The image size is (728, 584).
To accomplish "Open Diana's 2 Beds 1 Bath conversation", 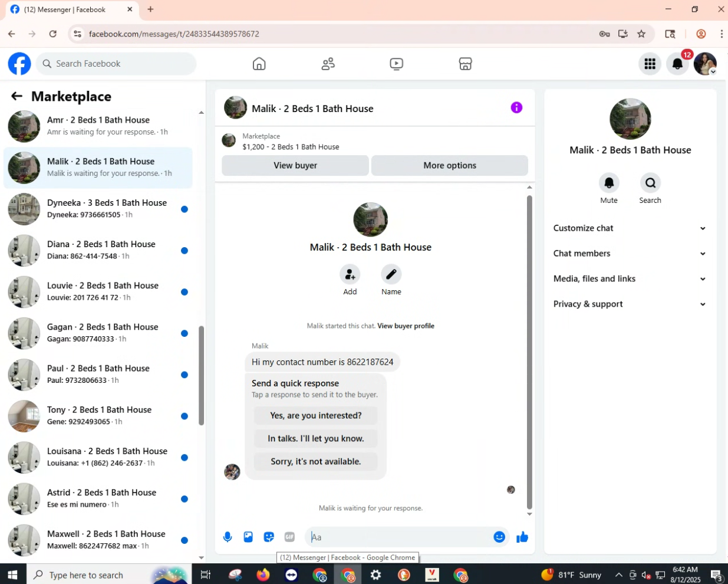I will point(98,250).
